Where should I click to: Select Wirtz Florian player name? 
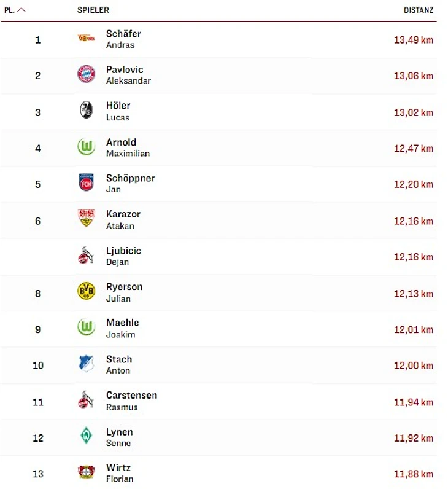pos(120,473)
